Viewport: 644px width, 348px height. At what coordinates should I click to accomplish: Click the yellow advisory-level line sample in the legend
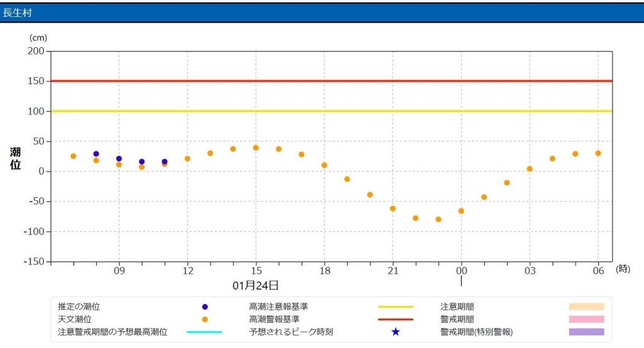tap(396, 307)
